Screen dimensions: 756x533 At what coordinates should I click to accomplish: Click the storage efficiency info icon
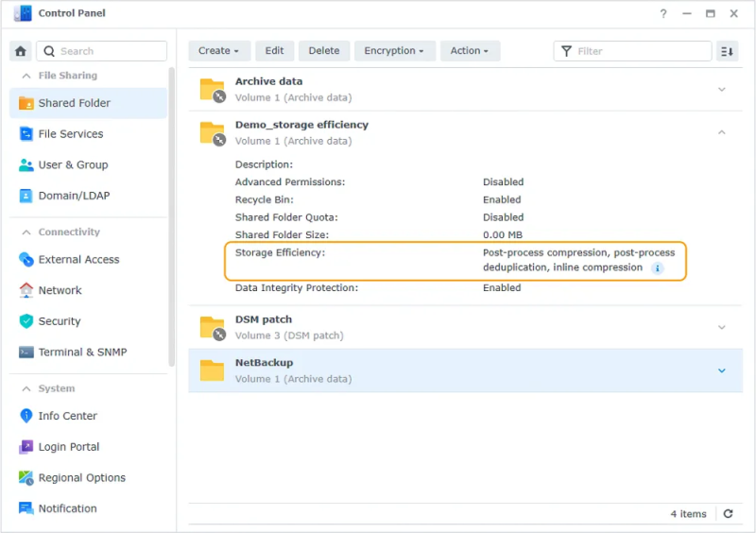(657, 268)
